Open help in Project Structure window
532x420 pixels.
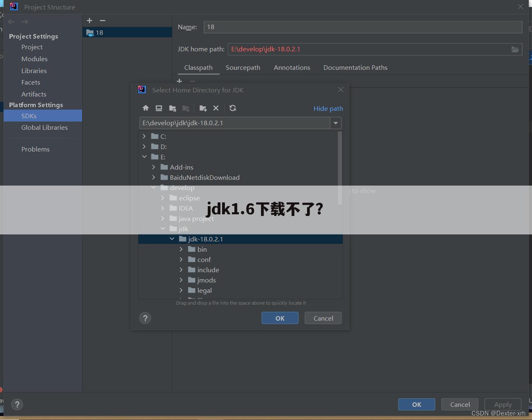(17, 405)
